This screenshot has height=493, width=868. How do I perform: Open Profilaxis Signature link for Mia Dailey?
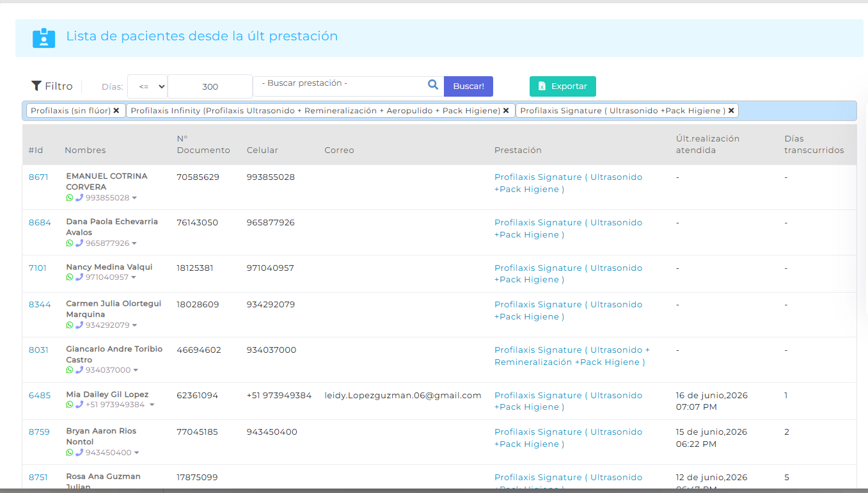[568, 401]
